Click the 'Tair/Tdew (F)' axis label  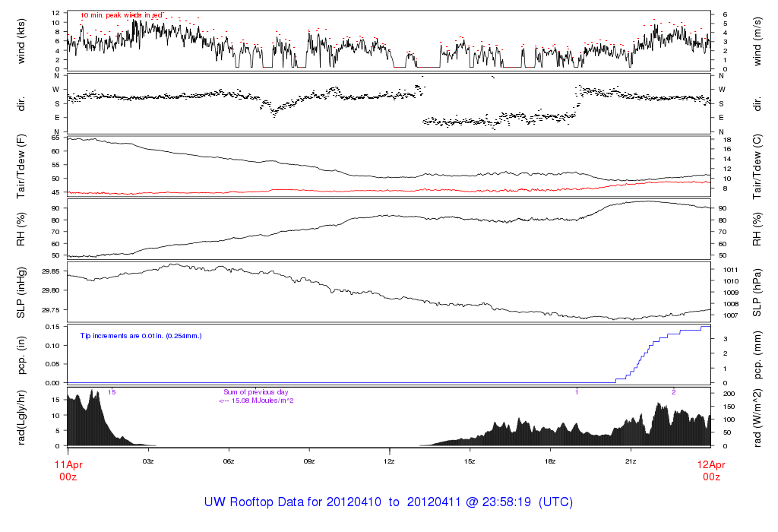coord(21,168)
